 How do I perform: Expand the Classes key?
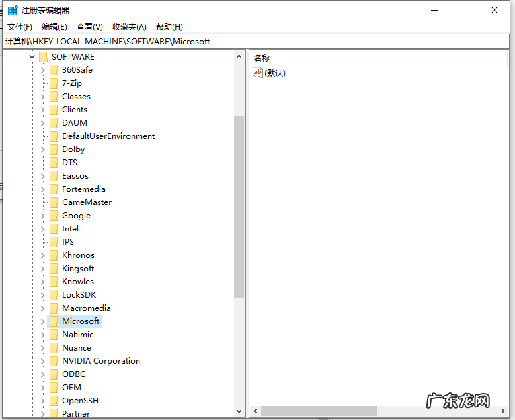pyautogui.click(x=42, y=97)
